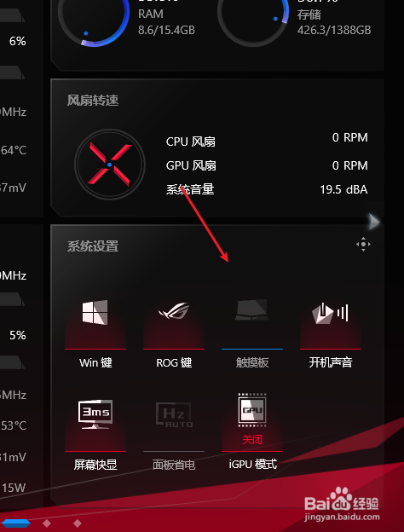Click the iGPU 模式 chip icon
The height and width of the screenshot is (532, 404).
coord(252,410)
